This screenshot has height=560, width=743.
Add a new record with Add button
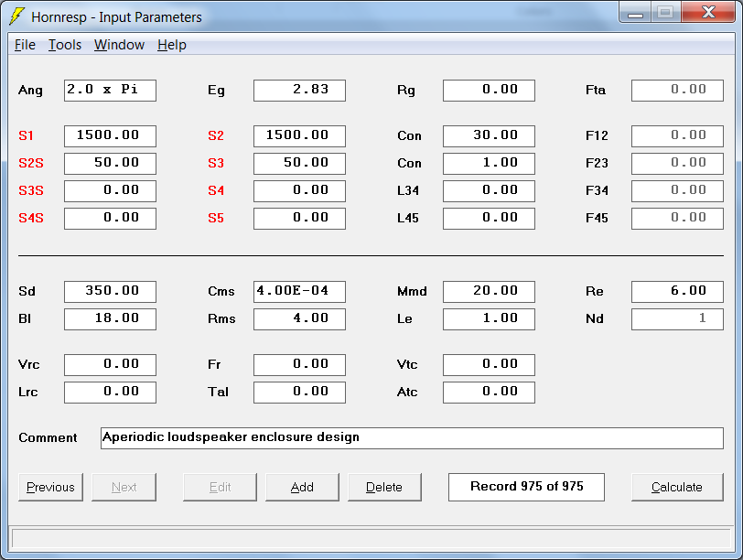[302, 487]
